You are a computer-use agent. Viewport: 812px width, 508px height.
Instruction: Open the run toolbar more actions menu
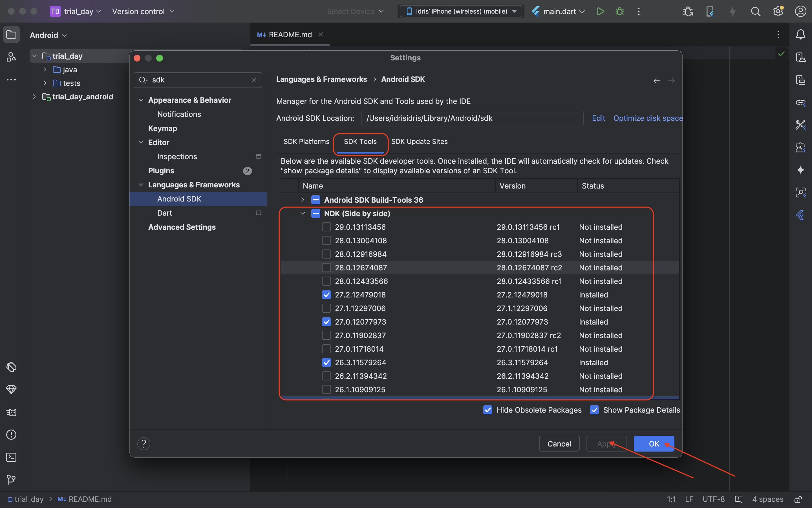pyautogui.click(x=639, y=11)
